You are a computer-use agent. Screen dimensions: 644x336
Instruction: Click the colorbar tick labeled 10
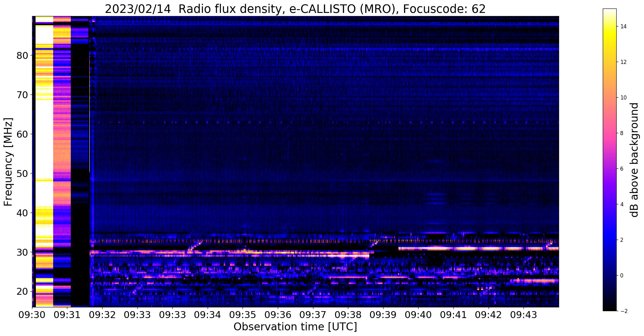click(x=623, y=98)
